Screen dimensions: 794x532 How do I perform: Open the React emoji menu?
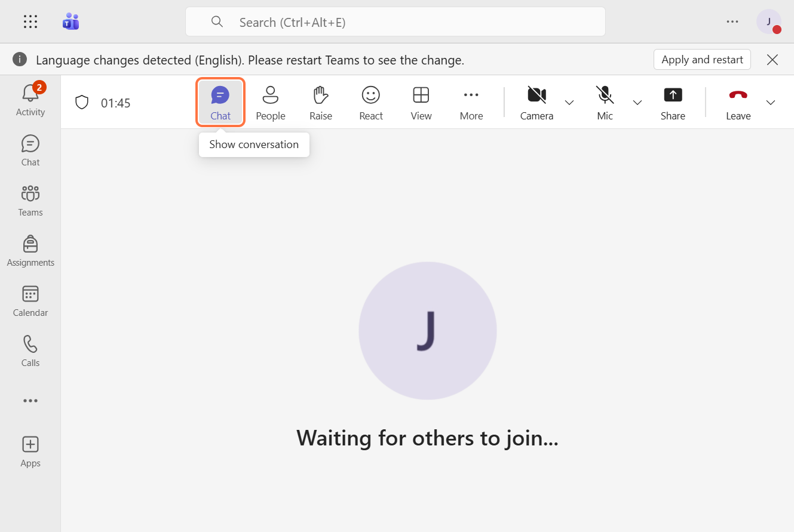(x=370, y=103)
